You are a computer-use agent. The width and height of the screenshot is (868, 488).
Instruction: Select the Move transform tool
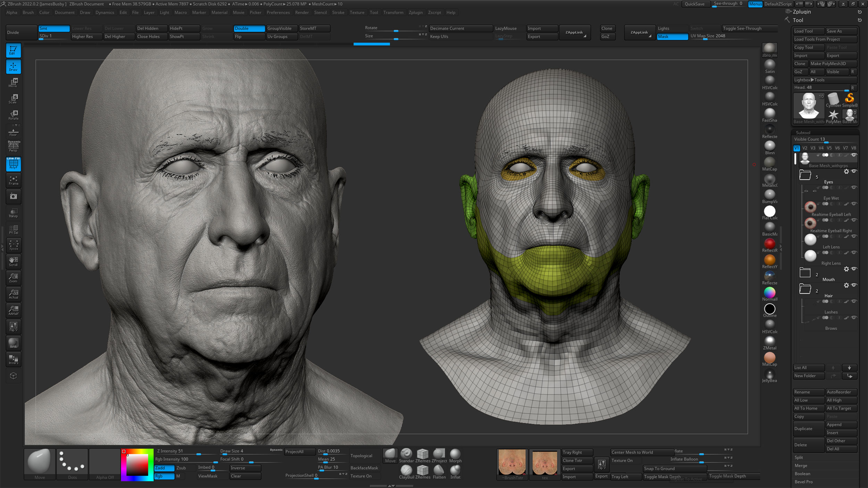[13, 83]
